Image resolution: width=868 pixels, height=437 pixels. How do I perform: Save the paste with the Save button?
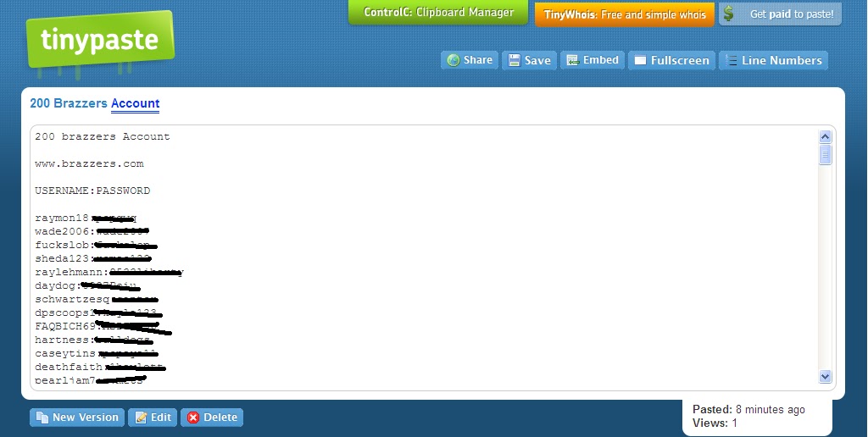coord(529,60)
